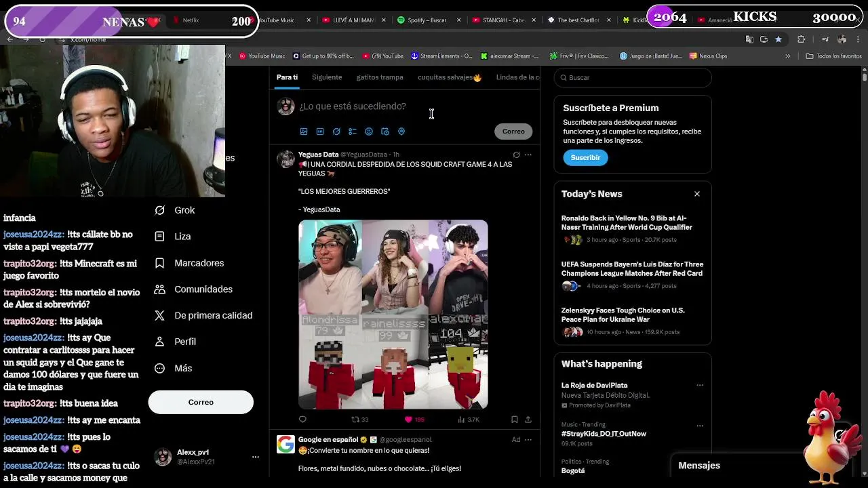Close the Today's News panel
The image size is (868, 488).
click(696, 194)
